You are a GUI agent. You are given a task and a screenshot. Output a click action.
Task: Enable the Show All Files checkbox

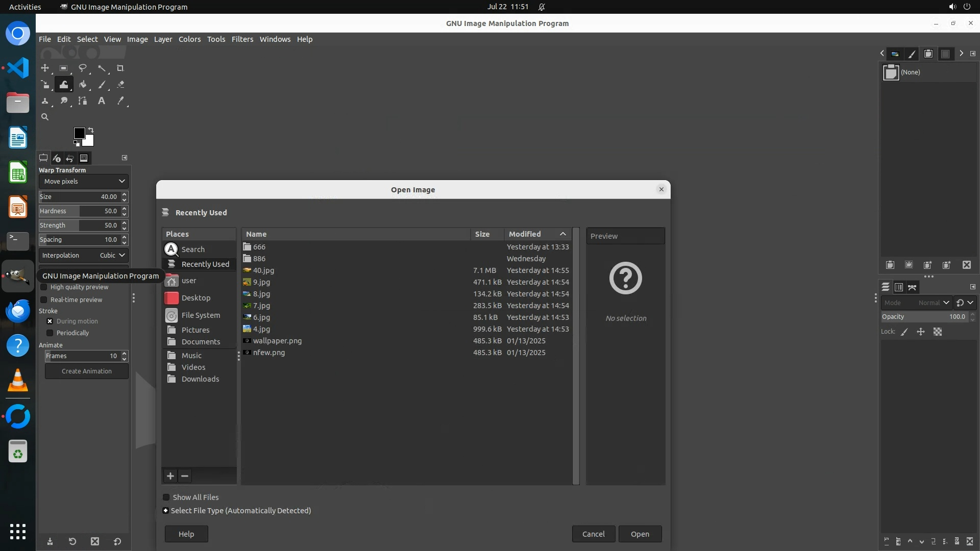coord(166,497)
